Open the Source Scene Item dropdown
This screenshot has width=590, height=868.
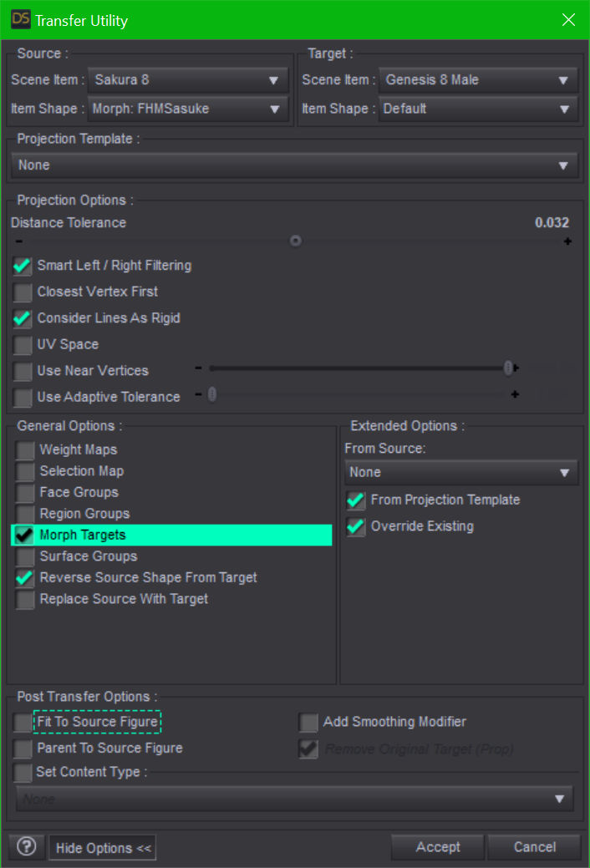pos(187,80)
